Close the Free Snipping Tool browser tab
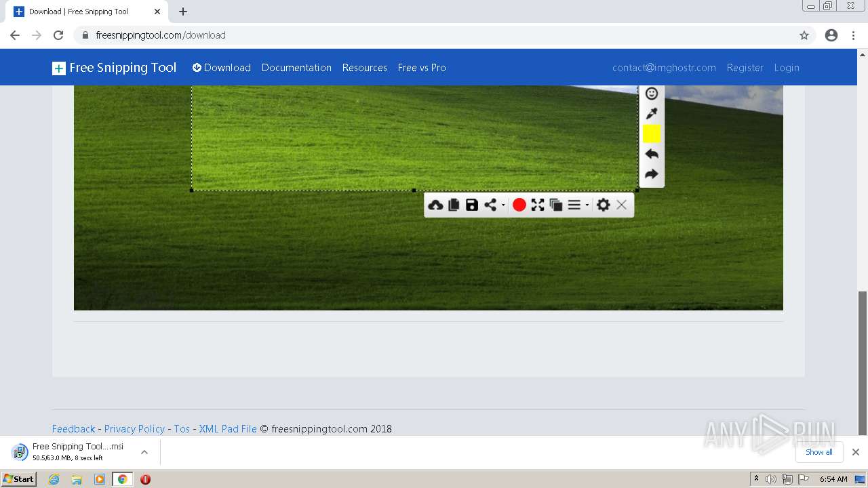Viewport: 868px width, 488px height. [157, 12]
